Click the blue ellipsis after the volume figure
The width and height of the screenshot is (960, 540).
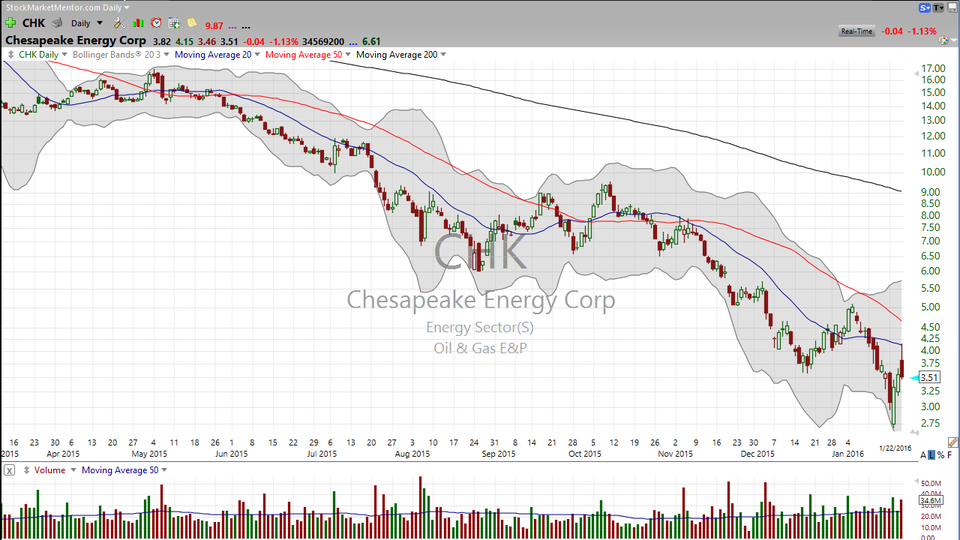point(353,42)
